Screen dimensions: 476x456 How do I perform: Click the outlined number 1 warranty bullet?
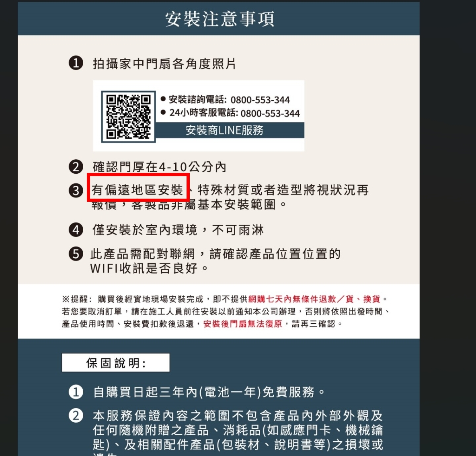76,392
